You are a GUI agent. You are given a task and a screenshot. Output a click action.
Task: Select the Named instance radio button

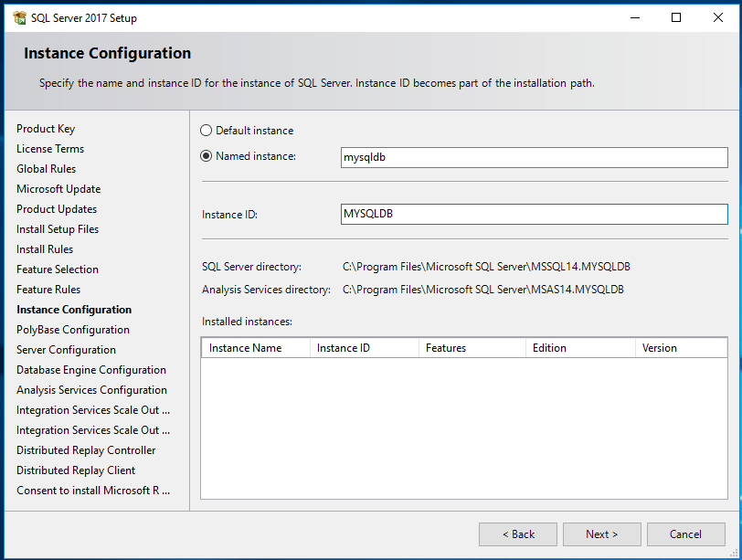(x=207, y=156)
